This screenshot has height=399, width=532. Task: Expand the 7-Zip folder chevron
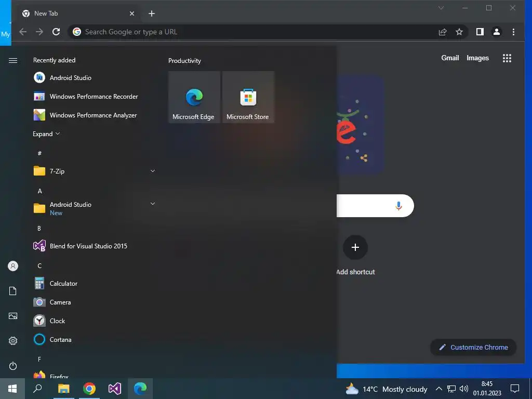[x=153, y=171]
